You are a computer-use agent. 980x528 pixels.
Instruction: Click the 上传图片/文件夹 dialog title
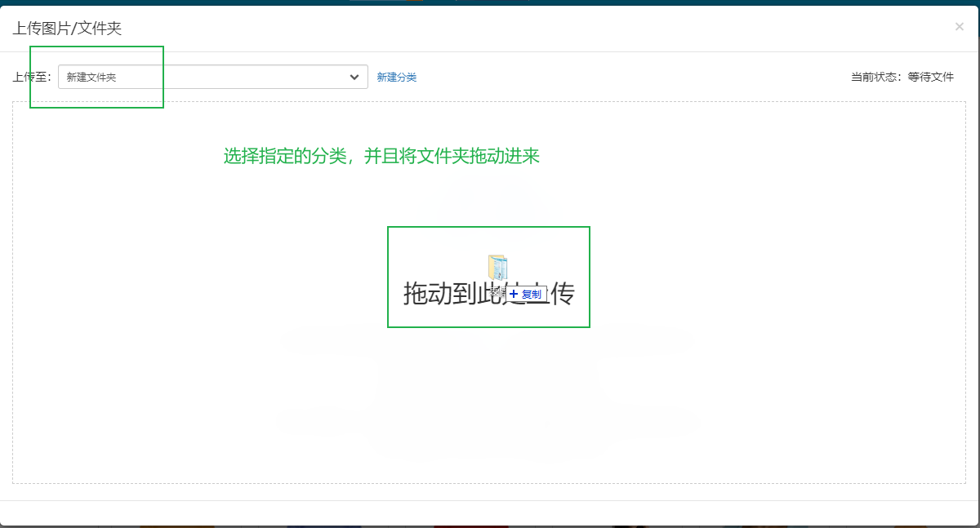[67, 29]
